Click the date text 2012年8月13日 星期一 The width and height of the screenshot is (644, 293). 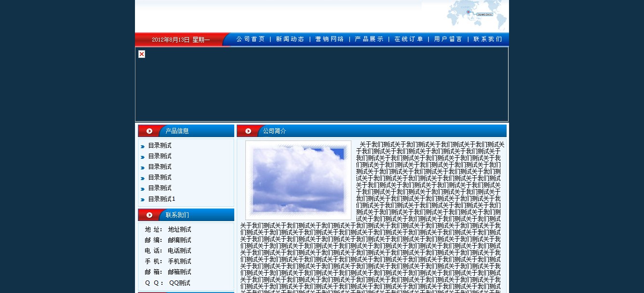click(x=181, y=40)
